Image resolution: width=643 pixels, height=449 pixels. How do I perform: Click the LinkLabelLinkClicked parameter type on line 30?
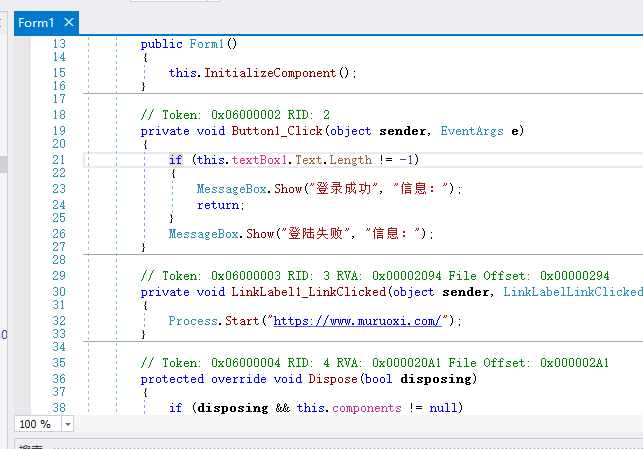573,292
